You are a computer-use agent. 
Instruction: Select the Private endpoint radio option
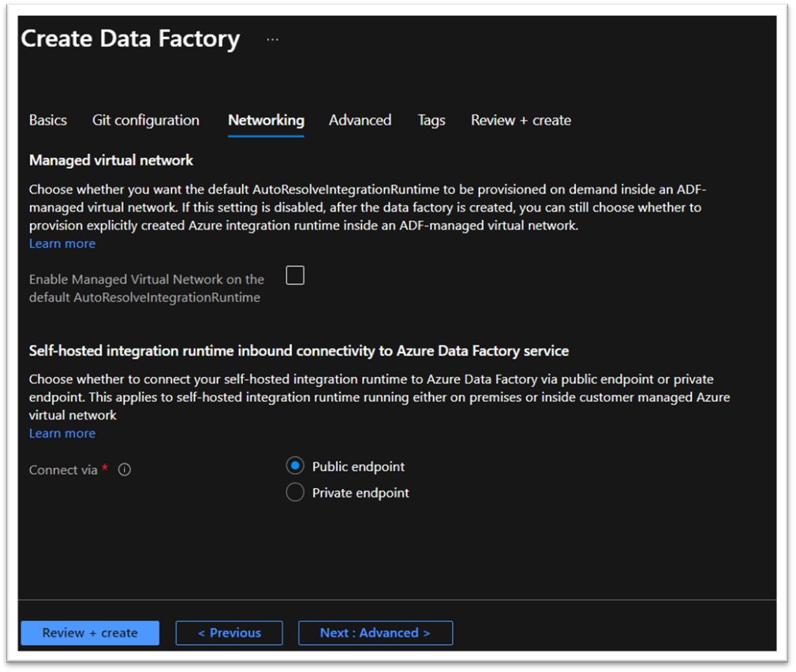(x=295, y=492)
